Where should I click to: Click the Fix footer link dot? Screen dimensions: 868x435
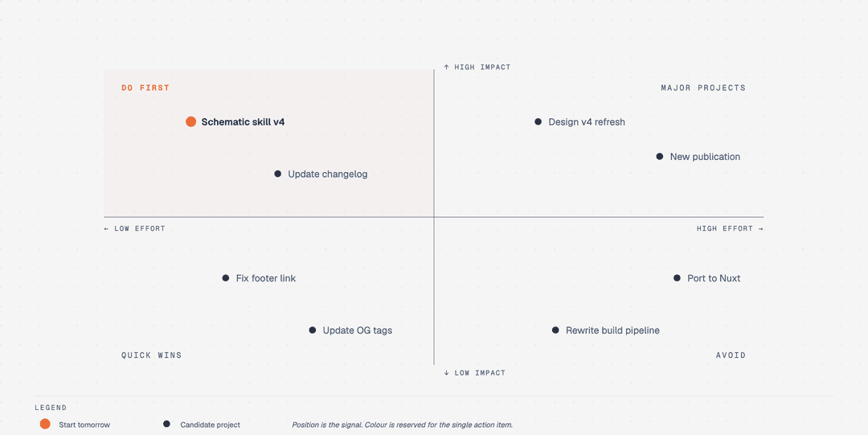pos(226,278)
